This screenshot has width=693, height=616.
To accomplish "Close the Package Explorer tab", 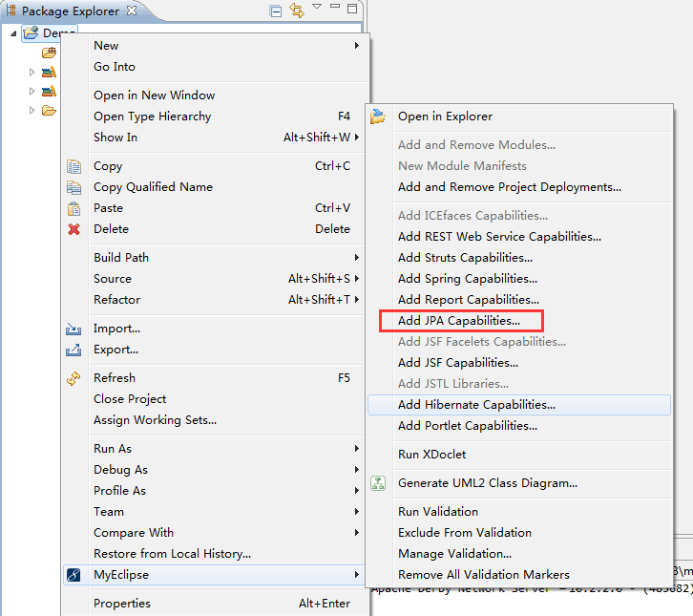I will 132,11.
